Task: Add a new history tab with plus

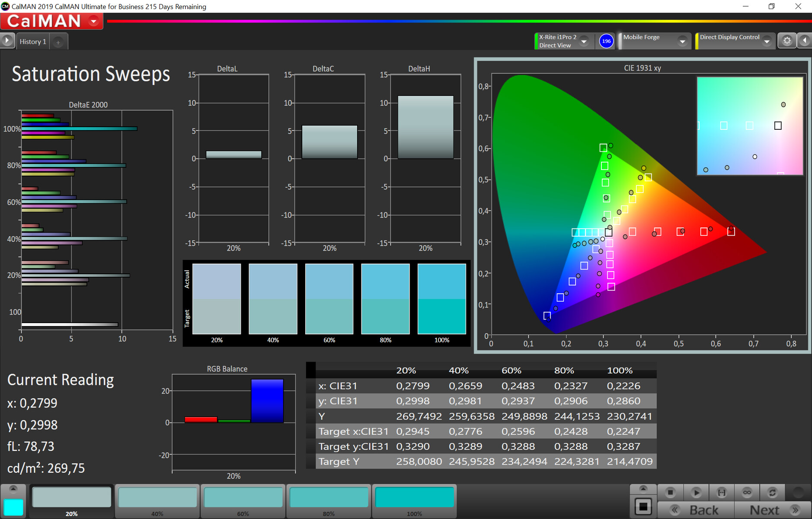Action: [x=58, y=42]
